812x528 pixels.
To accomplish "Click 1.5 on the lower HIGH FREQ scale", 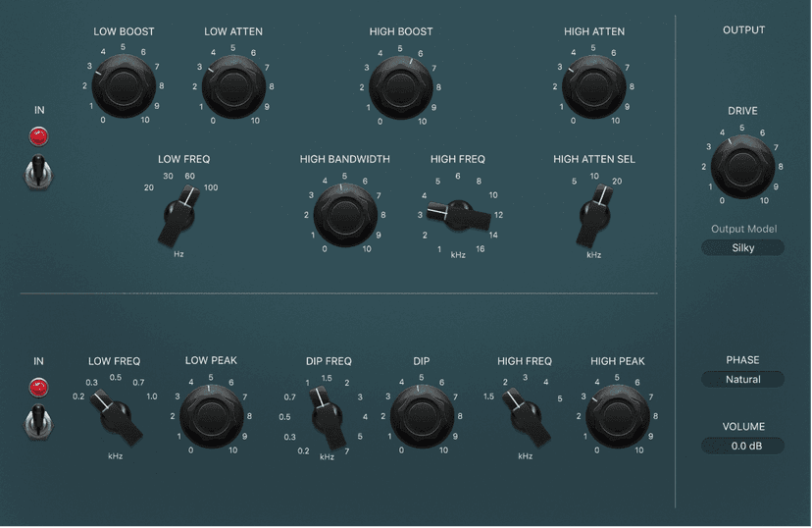I will tap(488, 396).
